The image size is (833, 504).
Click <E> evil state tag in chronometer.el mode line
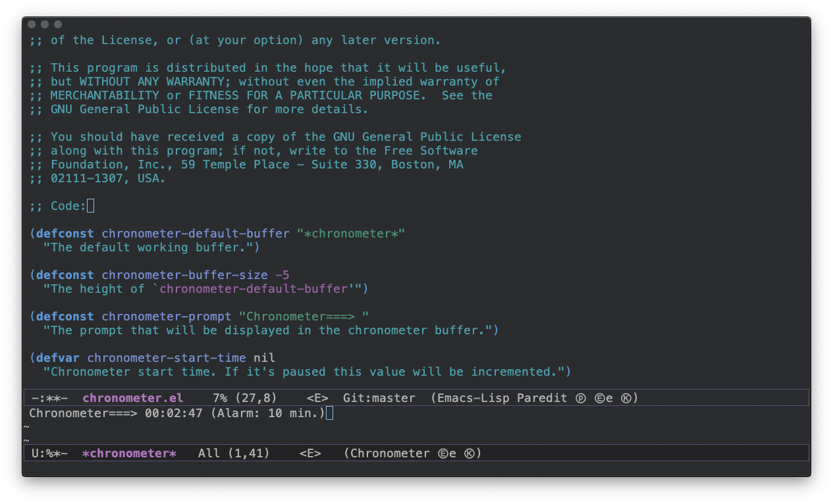click(x=317, y=398)
